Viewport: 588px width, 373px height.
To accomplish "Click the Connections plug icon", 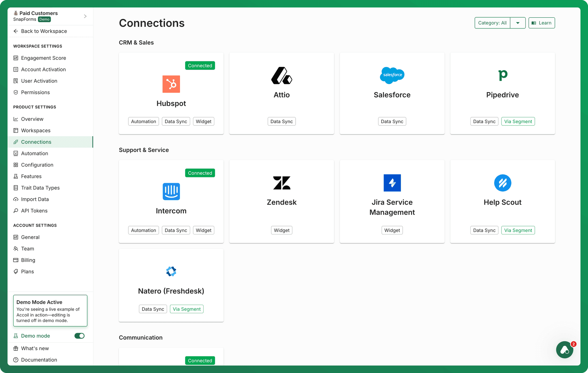I will tap(16, 142).
